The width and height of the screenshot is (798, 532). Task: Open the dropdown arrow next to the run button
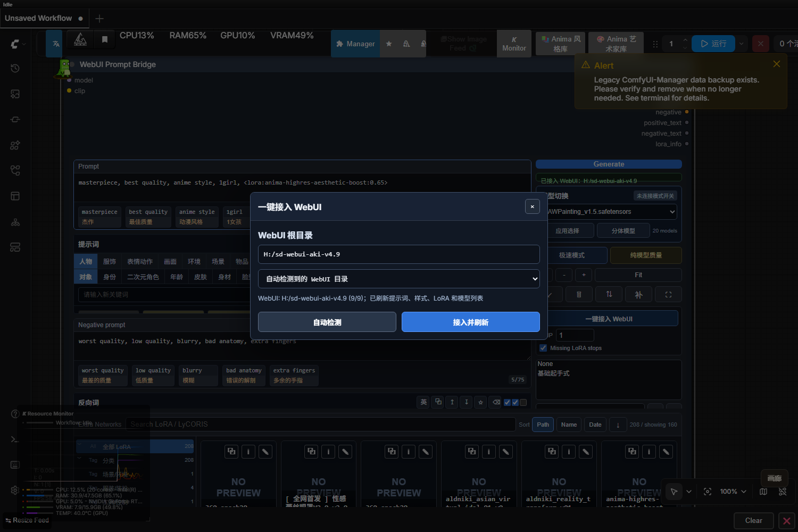(742, 44)
